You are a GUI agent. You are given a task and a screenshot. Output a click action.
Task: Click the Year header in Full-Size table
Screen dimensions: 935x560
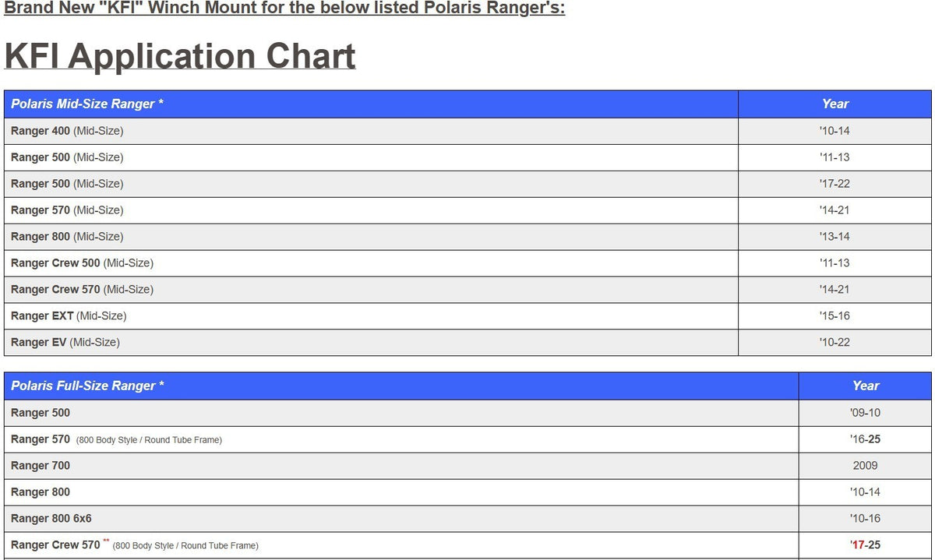(865, 386)
